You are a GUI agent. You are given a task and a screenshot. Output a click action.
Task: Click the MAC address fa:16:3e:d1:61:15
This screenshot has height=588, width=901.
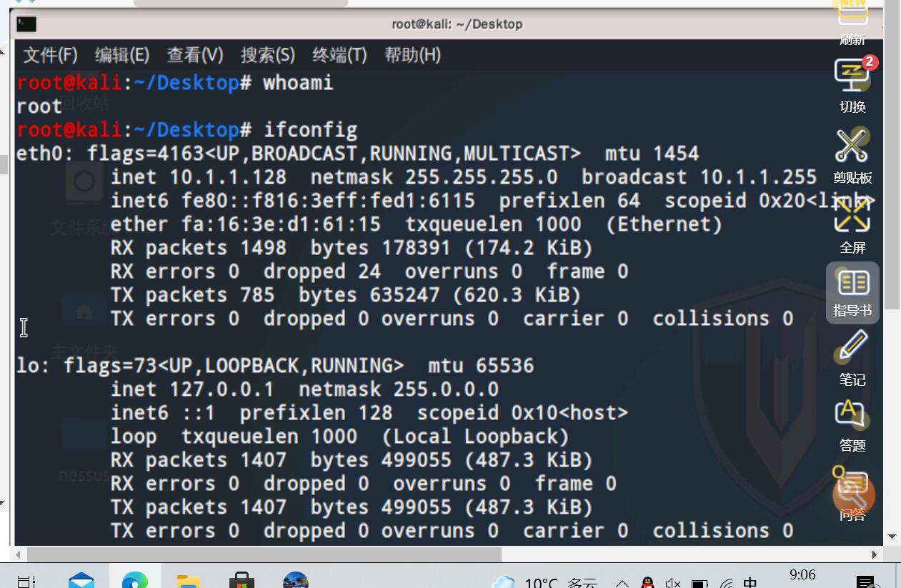pyautogui.click(x=281, y=224)
